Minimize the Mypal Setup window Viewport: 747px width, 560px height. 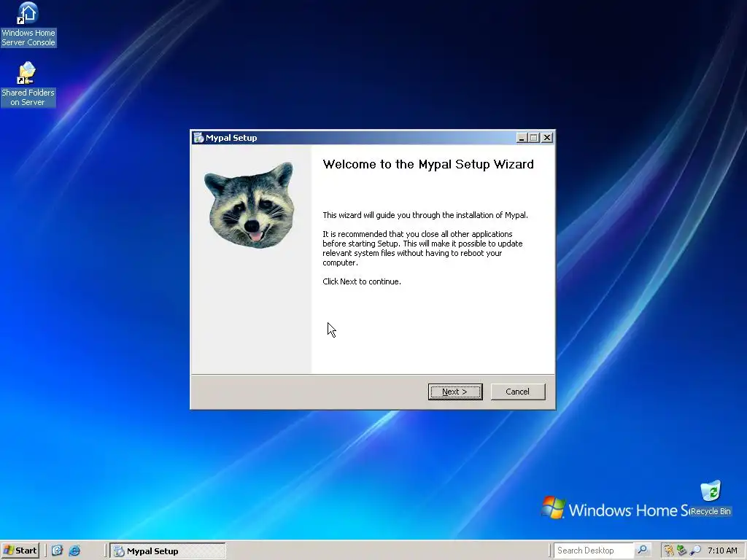tap(521, 138)
